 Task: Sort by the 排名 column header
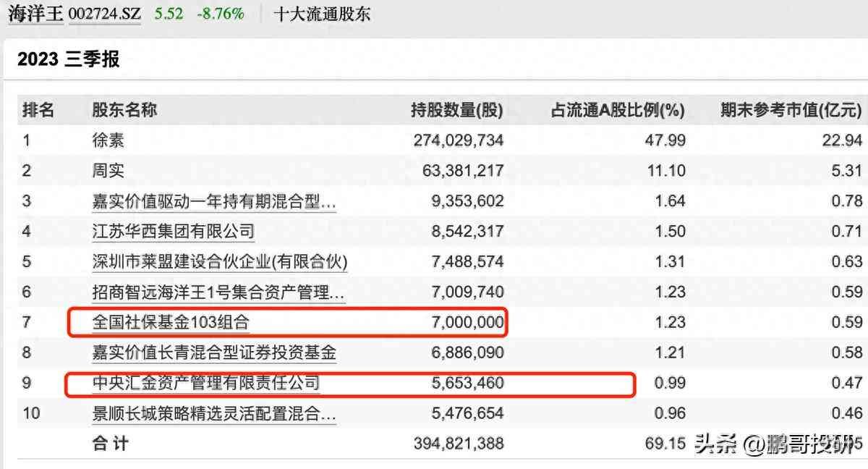pyautogui.click(x=38, y=110)
